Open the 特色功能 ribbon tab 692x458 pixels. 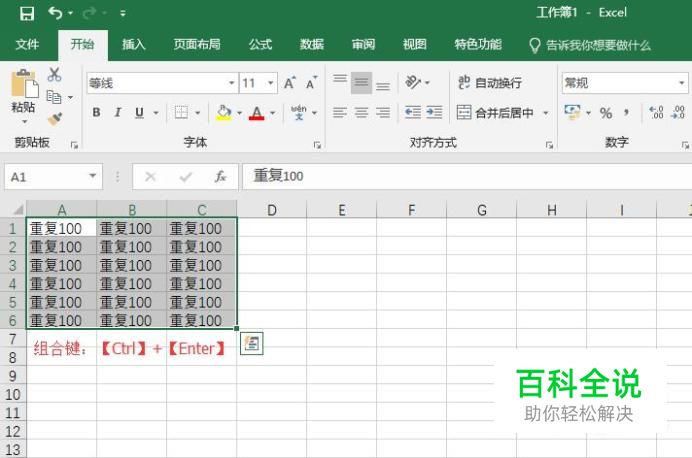pyautogui.click(x=478, y=44)
